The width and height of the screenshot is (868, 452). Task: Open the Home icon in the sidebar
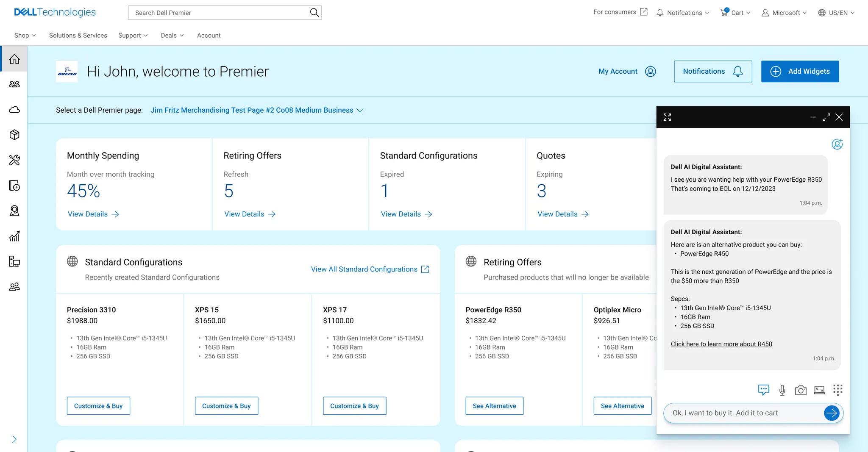14,59
